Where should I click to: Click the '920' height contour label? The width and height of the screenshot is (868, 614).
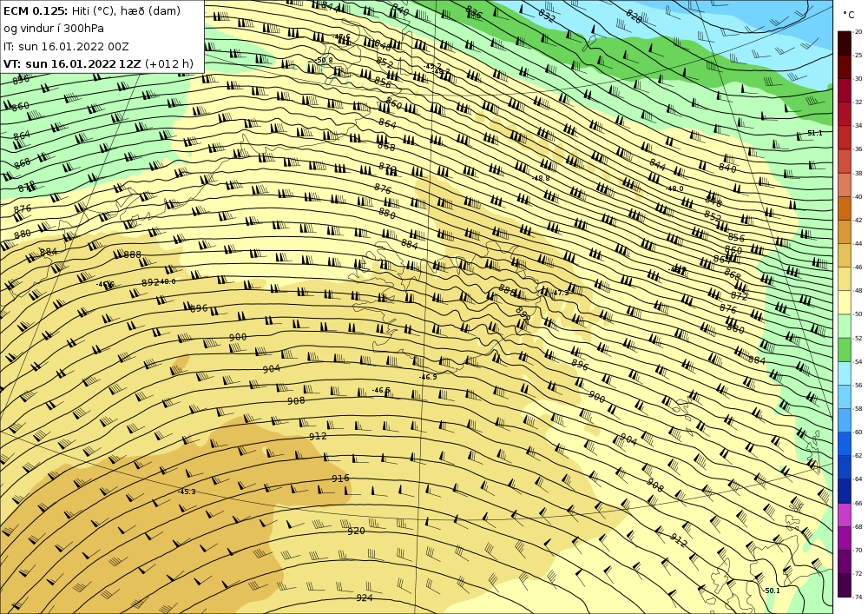(x=356, y=531)
